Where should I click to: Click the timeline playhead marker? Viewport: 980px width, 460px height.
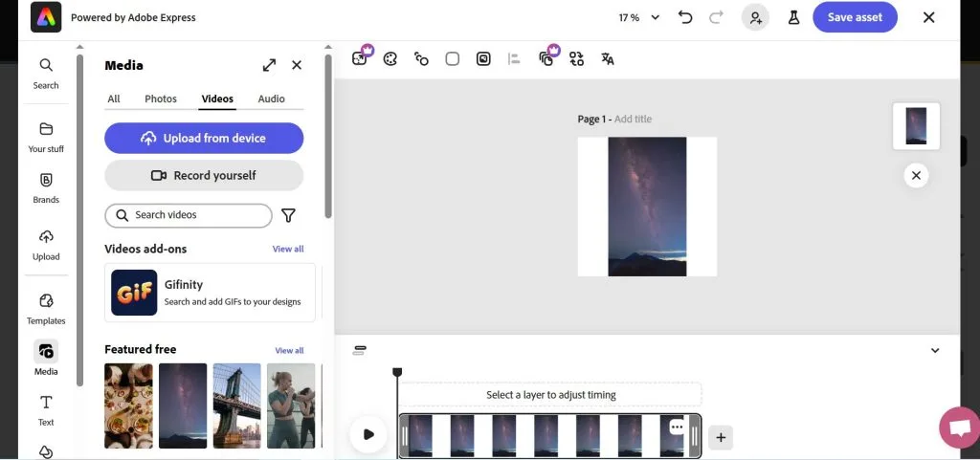coord(397,373)
